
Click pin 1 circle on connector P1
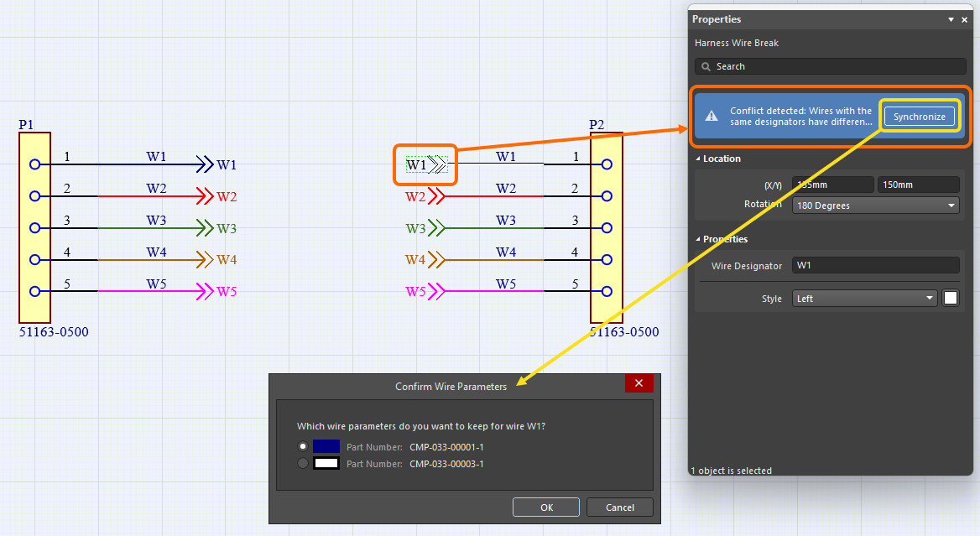[35, 164]
